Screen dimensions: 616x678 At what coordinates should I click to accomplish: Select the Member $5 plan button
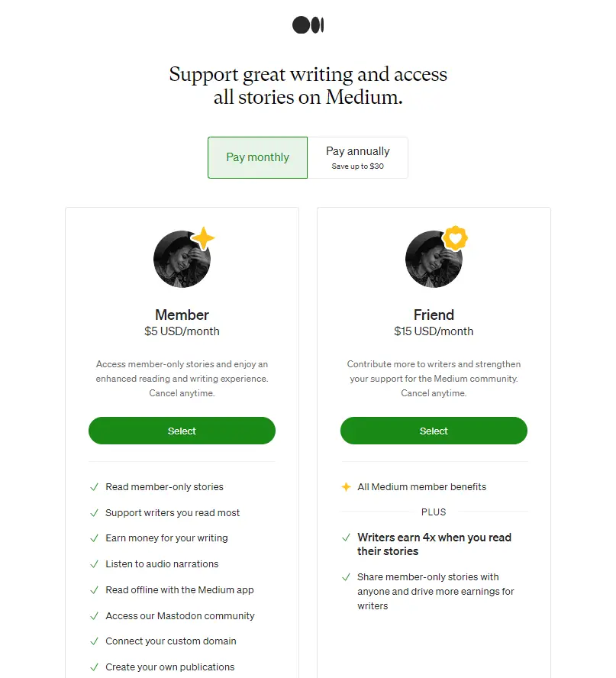(182, 431)
